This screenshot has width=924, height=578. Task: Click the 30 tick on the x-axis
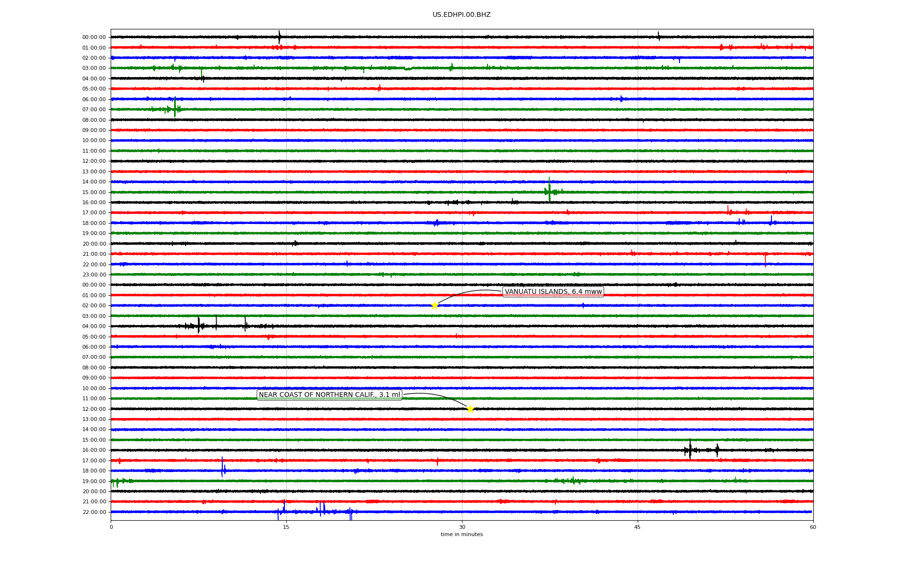click(x=462, y=527)
